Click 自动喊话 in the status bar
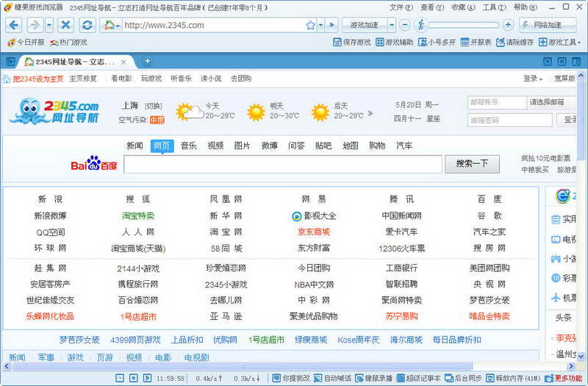 [333, 378]
